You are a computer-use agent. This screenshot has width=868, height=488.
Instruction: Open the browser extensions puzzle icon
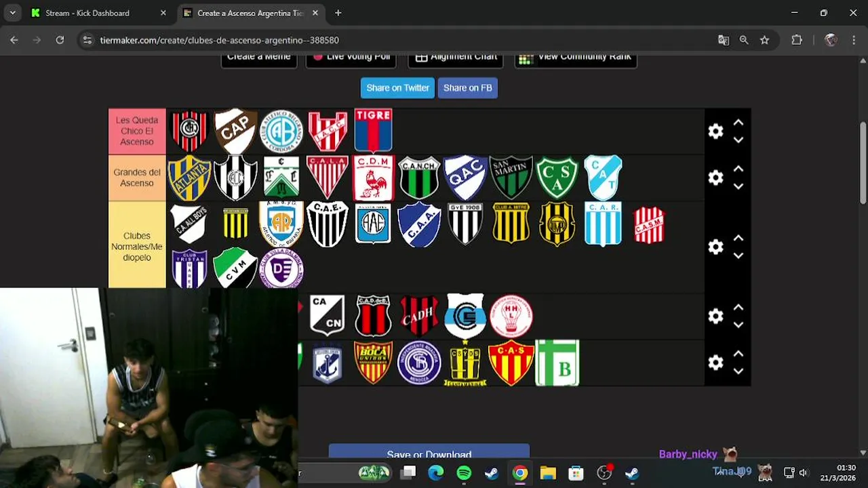[797, 40]
